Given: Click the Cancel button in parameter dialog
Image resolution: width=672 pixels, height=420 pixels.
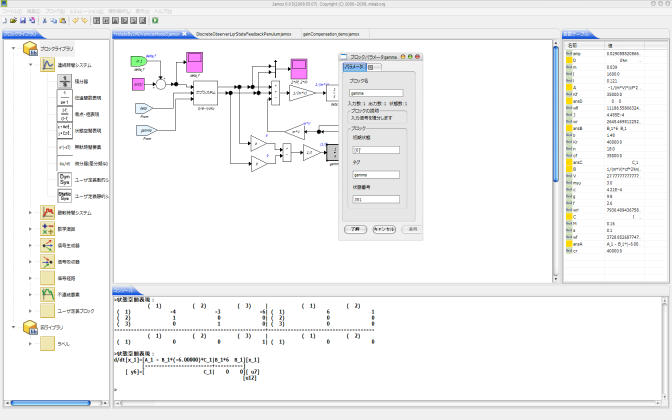Looking at the screenshot, I should coord(385,228).
